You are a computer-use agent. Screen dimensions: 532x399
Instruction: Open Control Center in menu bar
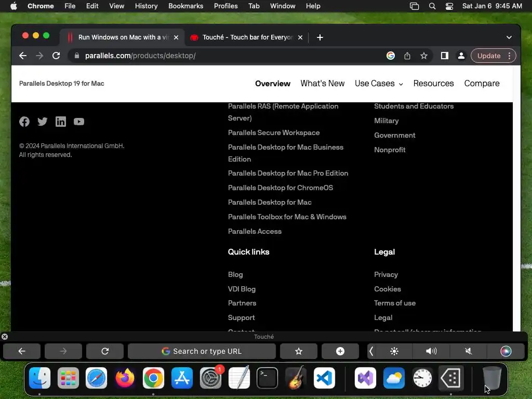pyautogui.click(x=449, y=6)
